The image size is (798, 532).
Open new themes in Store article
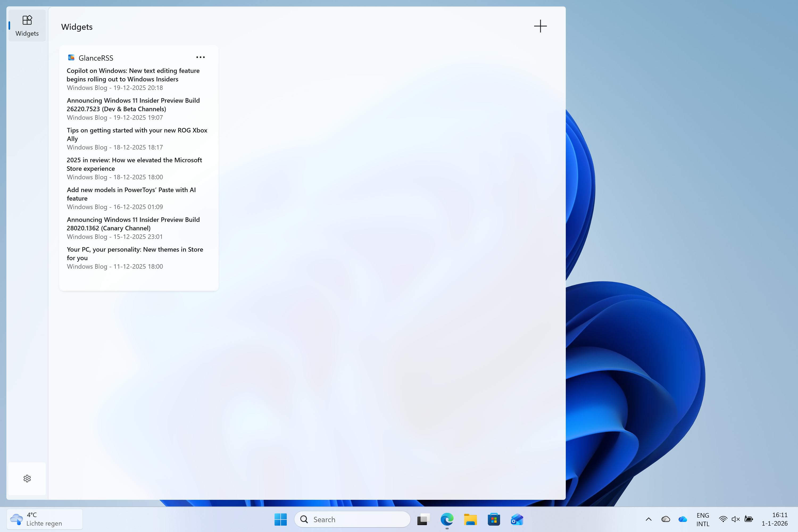coord(135,253)
